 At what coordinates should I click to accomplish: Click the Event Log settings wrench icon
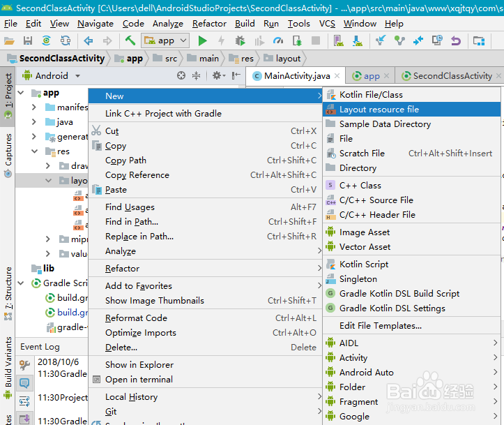[x=25, y=365]
